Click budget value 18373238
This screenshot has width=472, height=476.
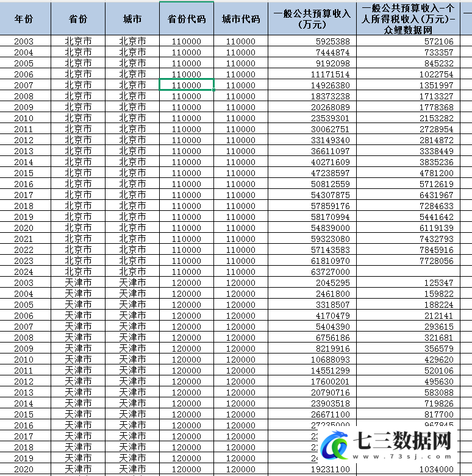[331, 96]
